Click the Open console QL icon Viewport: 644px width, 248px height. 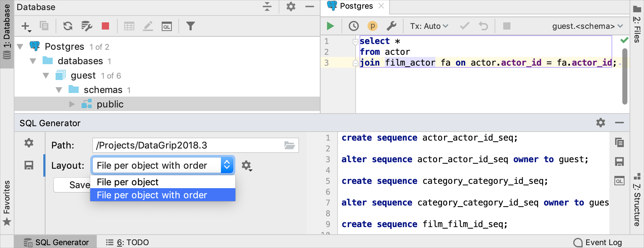point(166,26)
